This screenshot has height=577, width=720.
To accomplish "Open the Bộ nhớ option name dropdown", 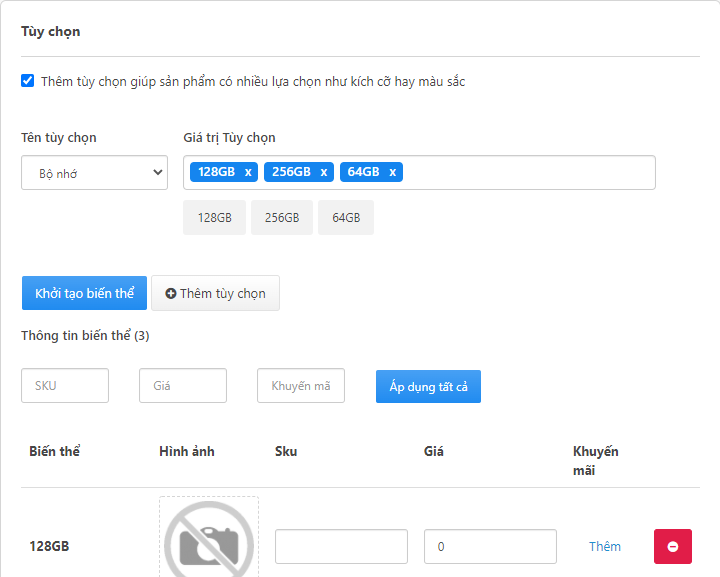I will [x=94, y=173].
